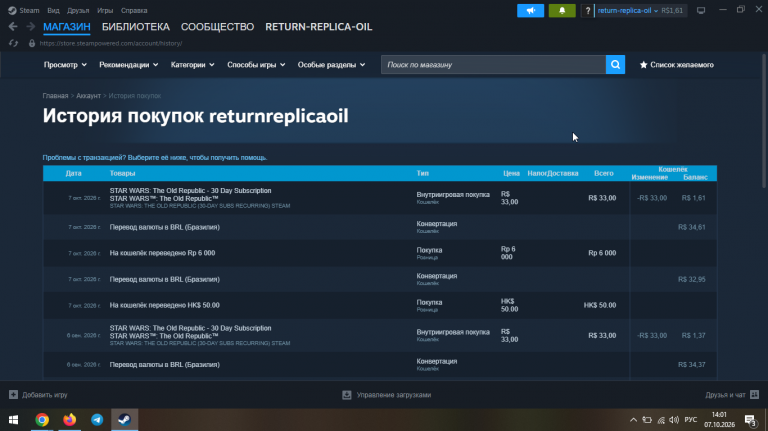Launch Firefox from the taskbar
The image size is (768, 431).
pos(70,420)
